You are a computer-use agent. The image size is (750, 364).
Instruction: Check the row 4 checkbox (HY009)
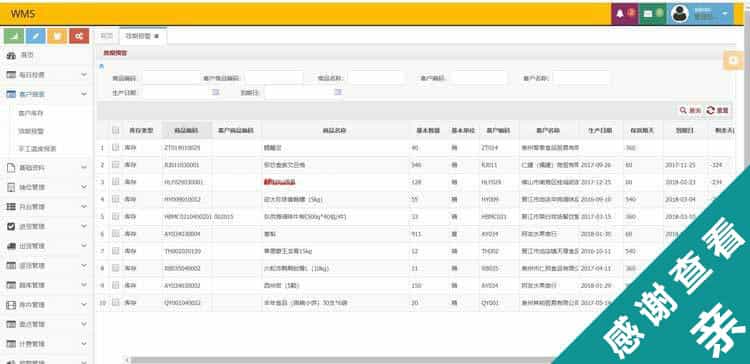115,199
